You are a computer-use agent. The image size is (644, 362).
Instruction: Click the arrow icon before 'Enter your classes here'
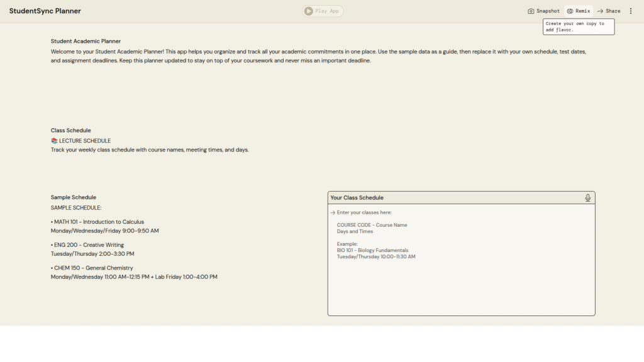click(333, 212)
